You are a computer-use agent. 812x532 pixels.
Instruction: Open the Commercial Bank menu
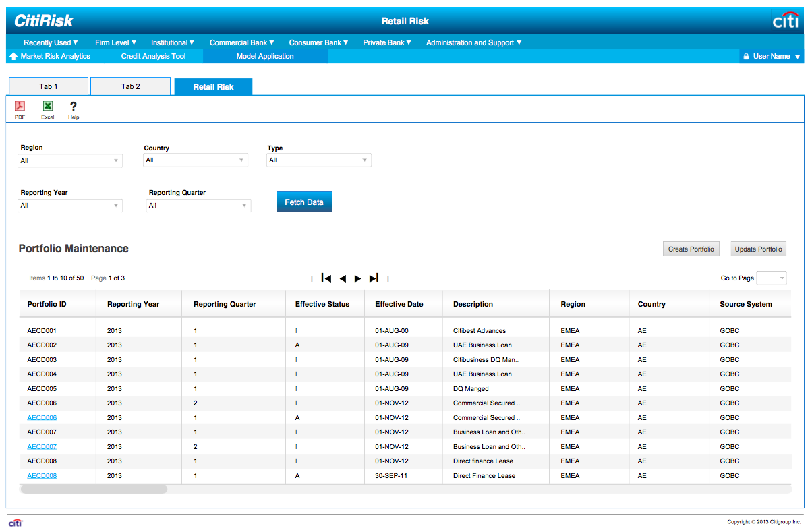click(x=243, y=42)
